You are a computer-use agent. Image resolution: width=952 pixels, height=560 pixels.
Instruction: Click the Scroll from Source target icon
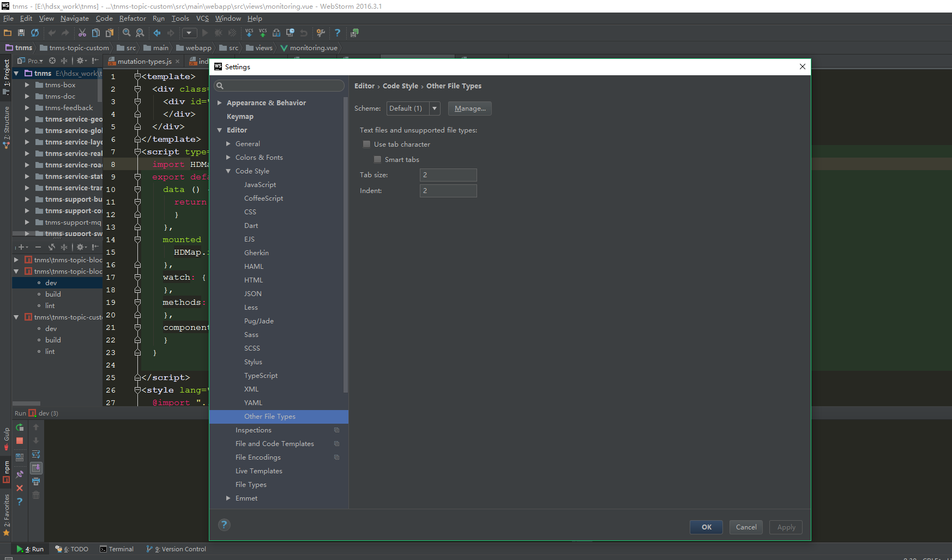pos(52,61)
